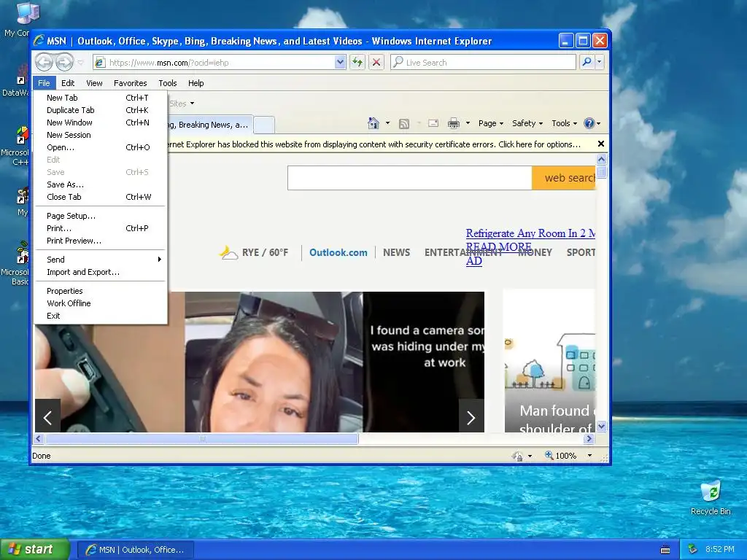Choose Import and Export... entry
This screenshot has width=747, height=560.
100,272
